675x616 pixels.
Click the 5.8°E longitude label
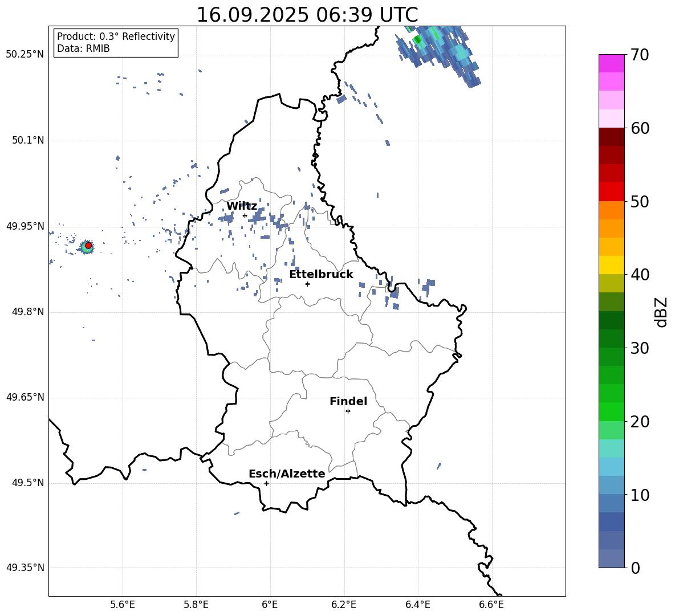tap(196, 605)
